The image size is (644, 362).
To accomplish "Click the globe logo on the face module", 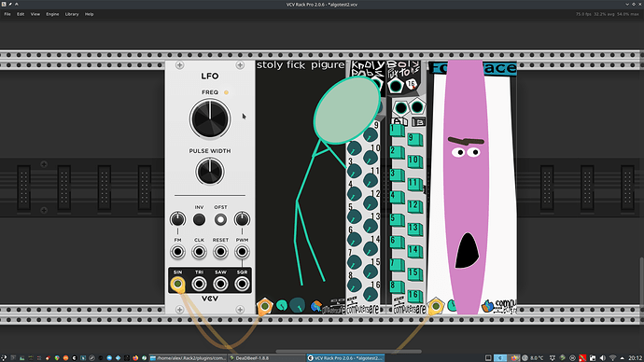I will coord(487,306).
